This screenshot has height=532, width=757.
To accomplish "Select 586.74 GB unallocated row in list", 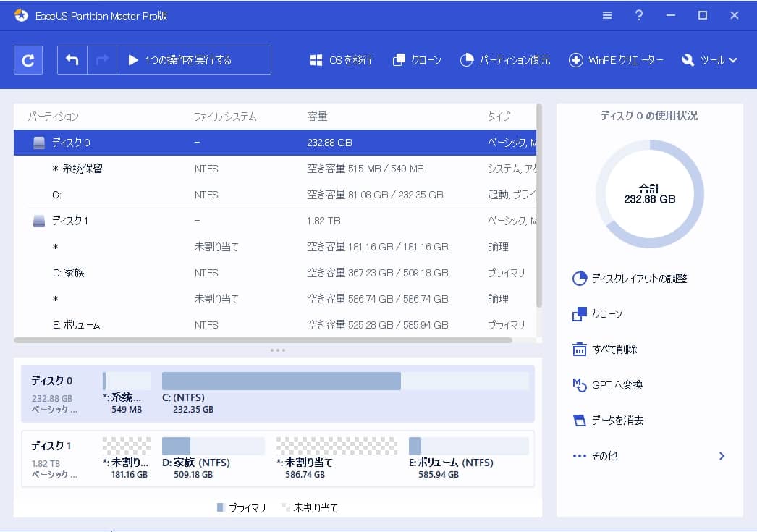I will pos(275,299).
